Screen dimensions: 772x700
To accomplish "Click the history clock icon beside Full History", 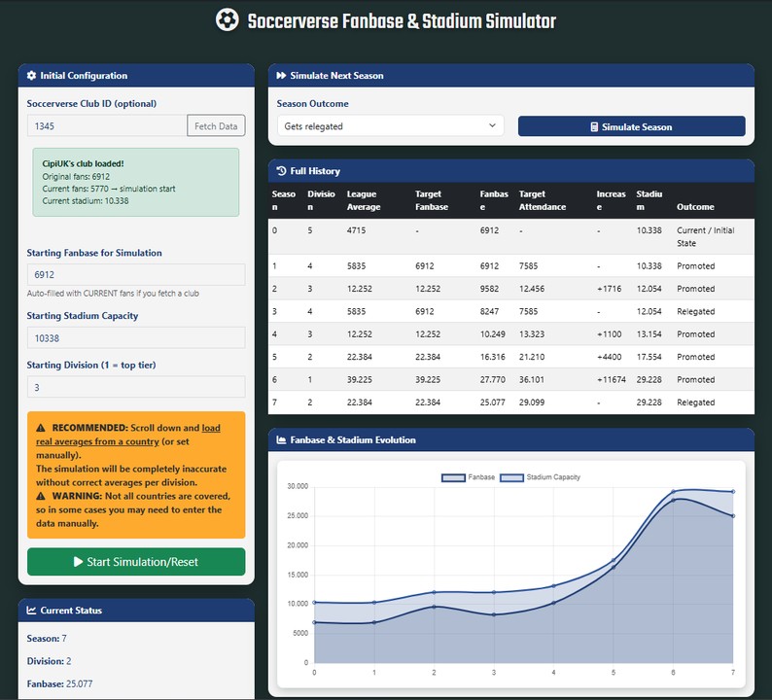I will pos(281,171).
